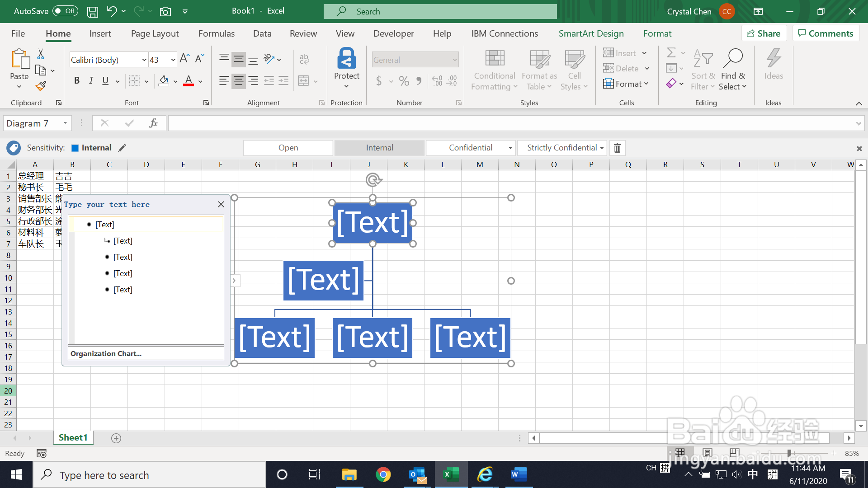Open Excel from the Windows taskbar
Viewport: 868px width, 488px height.
point(451,474)
